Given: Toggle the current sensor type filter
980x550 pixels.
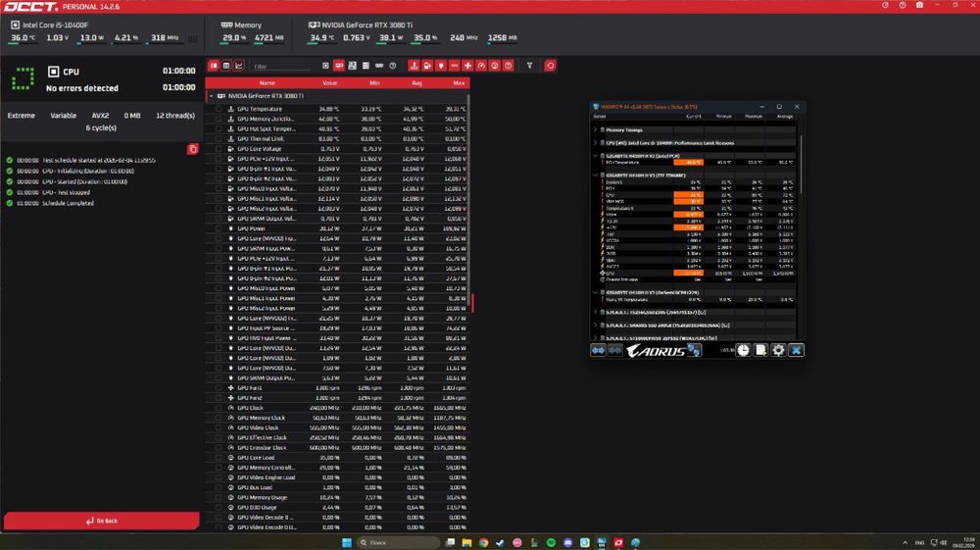Looking at the screenshot, I should pos(455,66).
